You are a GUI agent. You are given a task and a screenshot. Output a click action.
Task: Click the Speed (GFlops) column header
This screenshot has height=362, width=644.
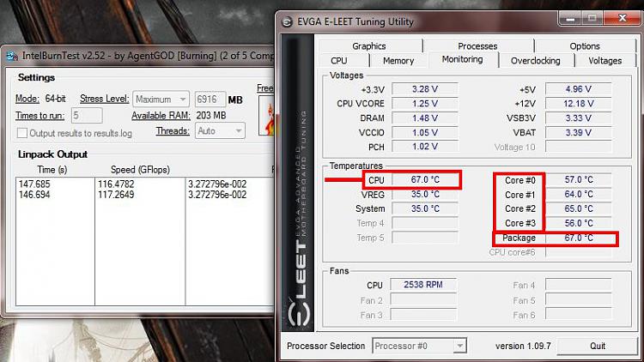pos(140,170)
